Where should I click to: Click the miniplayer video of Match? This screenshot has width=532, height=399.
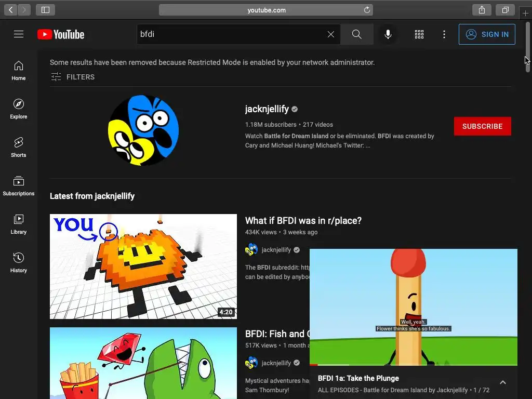(414, 307)
